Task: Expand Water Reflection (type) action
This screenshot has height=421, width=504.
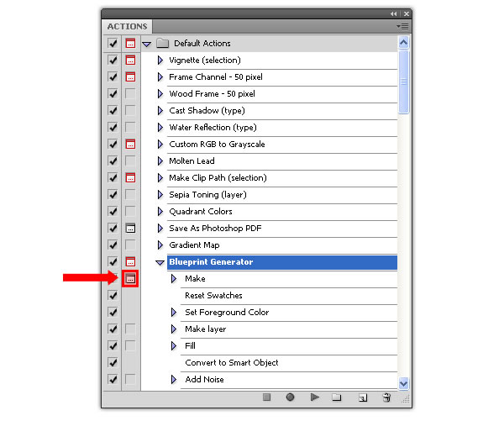Action: click(x=160, y=128)
